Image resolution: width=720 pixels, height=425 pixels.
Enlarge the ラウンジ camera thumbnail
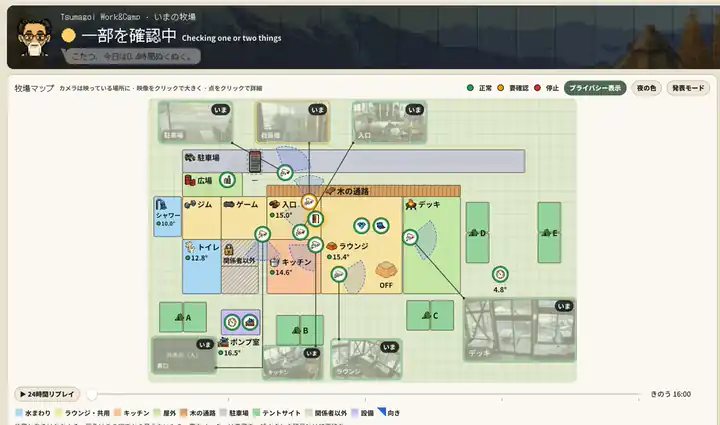366,359
